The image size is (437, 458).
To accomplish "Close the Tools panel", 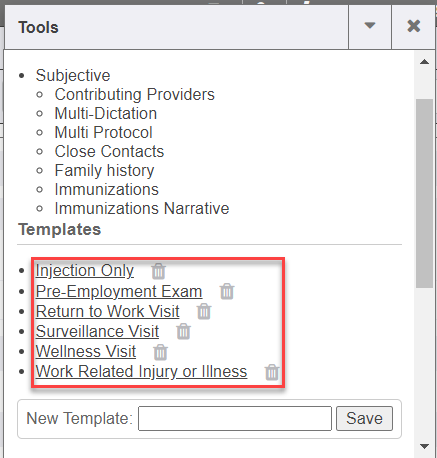I will (414, 26).
